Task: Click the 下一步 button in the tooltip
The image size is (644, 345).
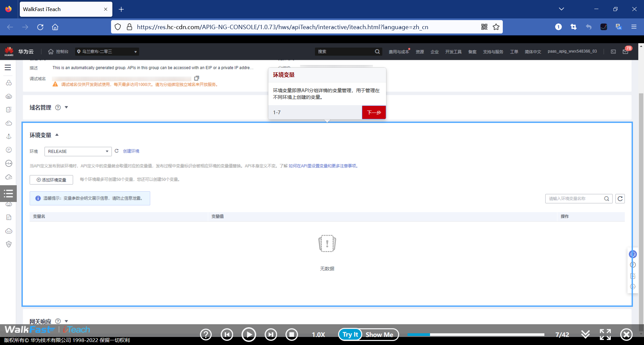Action: (x=374, y=112)
